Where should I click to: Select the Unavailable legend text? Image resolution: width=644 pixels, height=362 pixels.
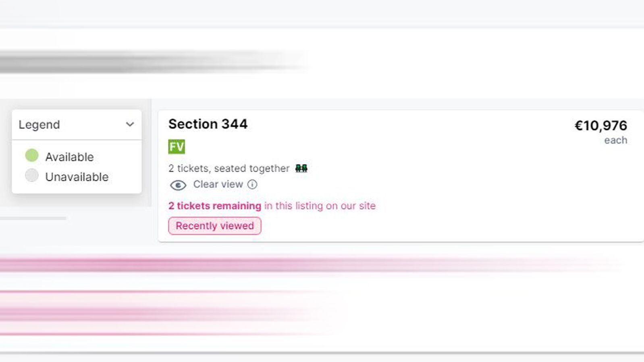pyautogui.click(x=77, y=177)
